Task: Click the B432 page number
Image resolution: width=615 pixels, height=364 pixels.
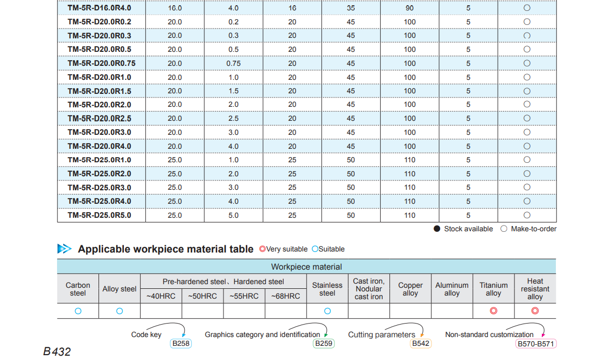Action: point(57,352)
